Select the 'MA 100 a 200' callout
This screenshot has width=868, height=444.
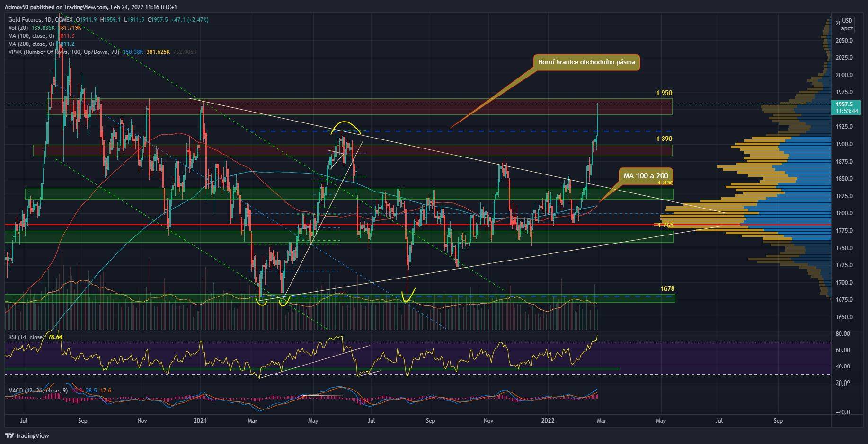point(646,176)
